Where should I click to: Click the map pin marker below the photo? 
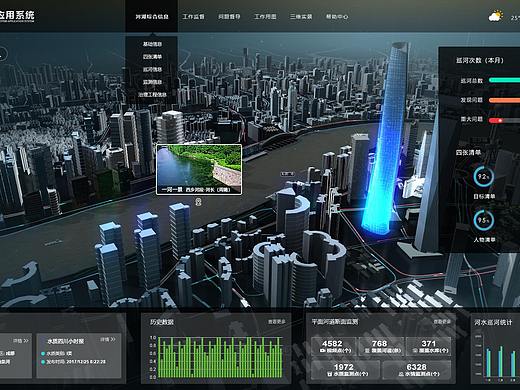[x=198, y=202]
